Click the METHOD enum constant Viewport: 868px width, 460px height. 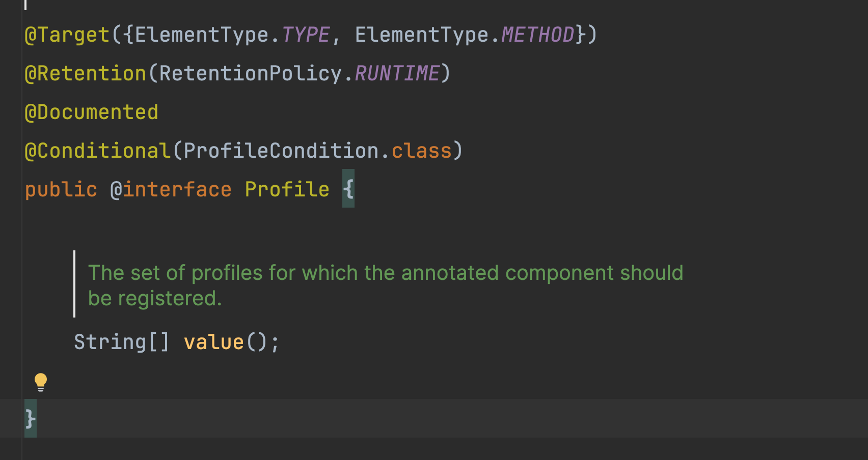click(538, 35)
